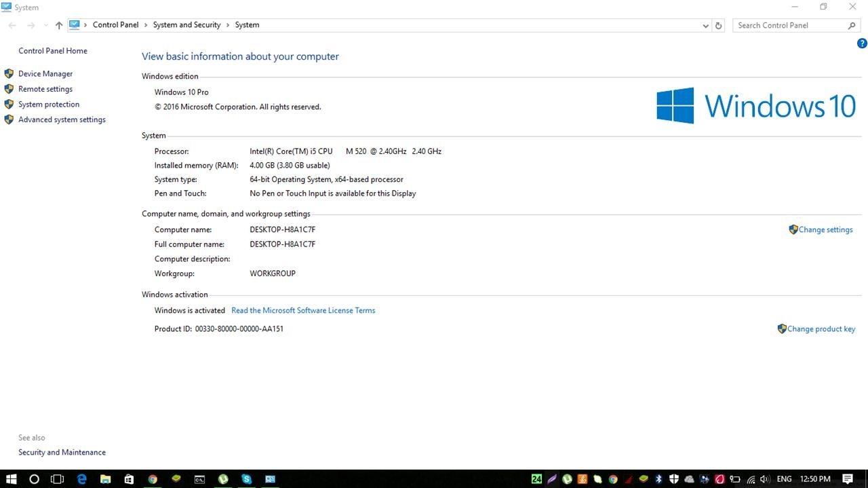Expand chevron after Control Panel breadcrumb
The image size is (868, 488).
(x=146, y=25)
